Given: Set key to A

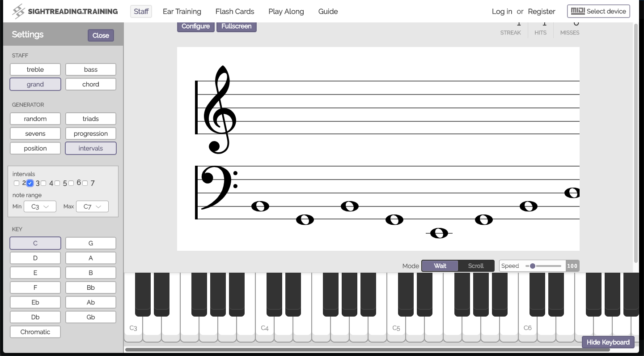Looking at the screenshot, I should [x=91, y=258].
